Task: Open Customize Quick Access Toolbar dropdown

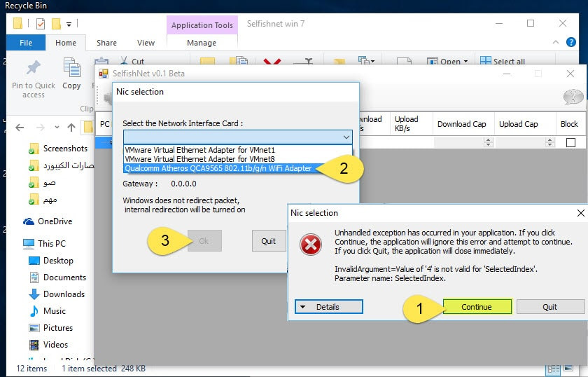Action: 69,25
